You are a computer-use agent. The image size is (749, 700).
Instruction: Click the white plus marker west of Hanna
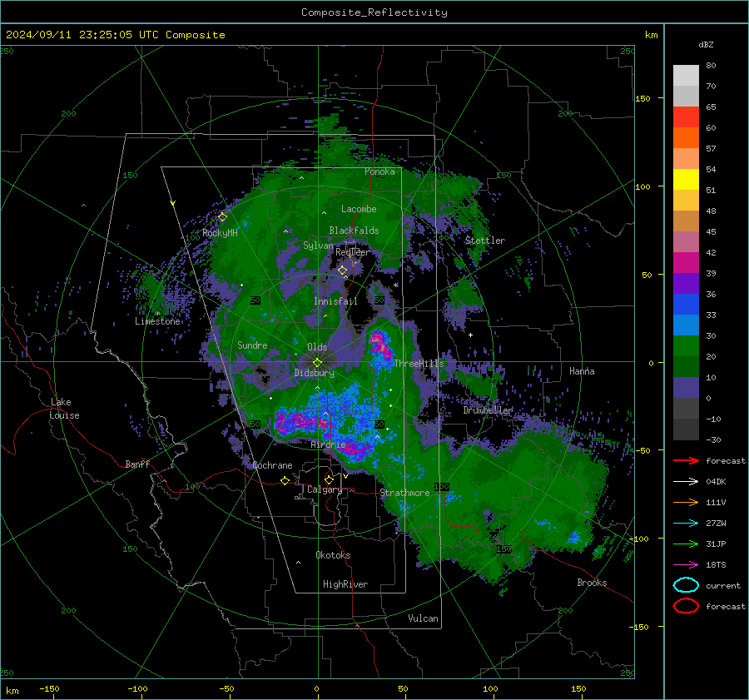point(470,335)
